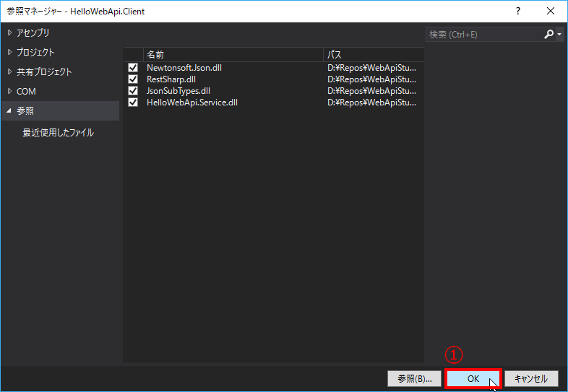Click the help question mark button
The width and height of the screenshot is (568, 392).
[x=518, y=12]
